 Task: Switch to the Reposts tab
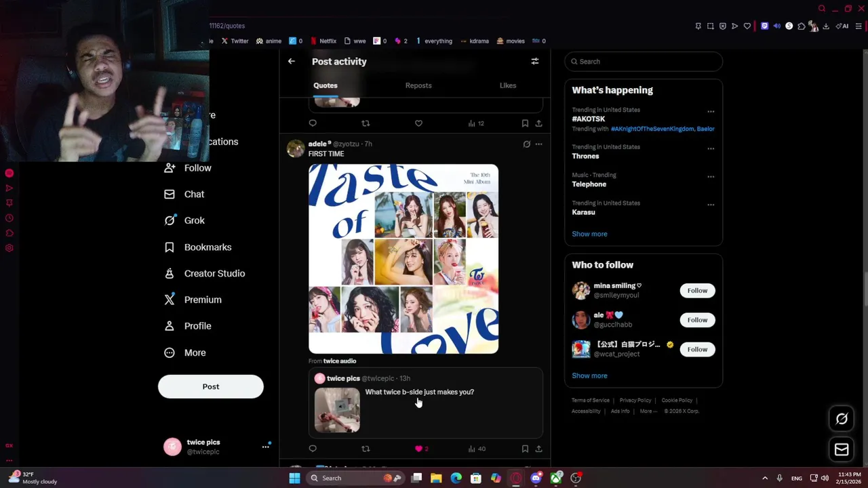418,85
